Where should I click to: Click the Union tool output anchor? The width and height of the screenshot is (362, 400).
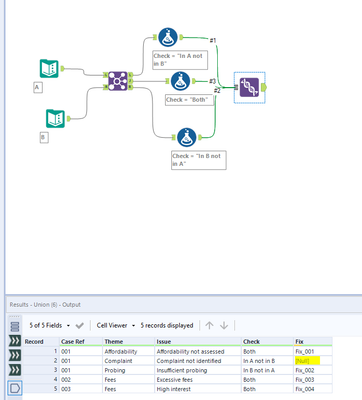tap(264, 87)
